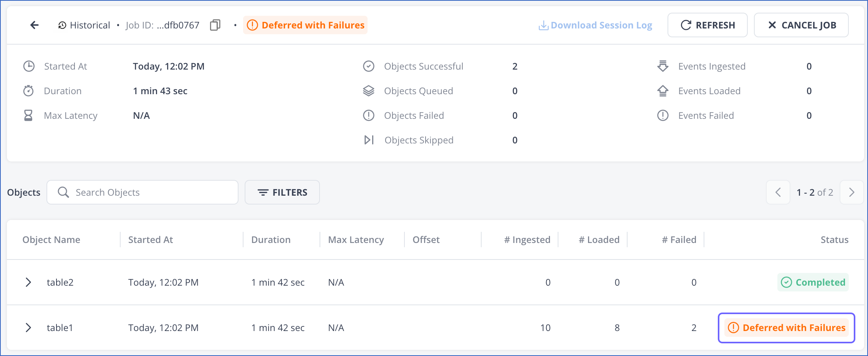Click the REFRESH button
Screen dimensions: 868x356
point(707,25)
